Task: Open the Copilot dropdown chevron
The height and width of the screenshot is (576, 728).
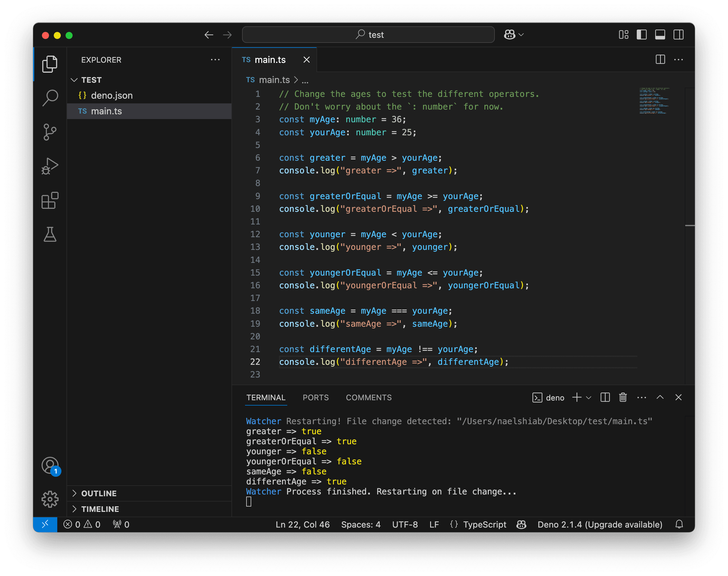Action: 521,35
